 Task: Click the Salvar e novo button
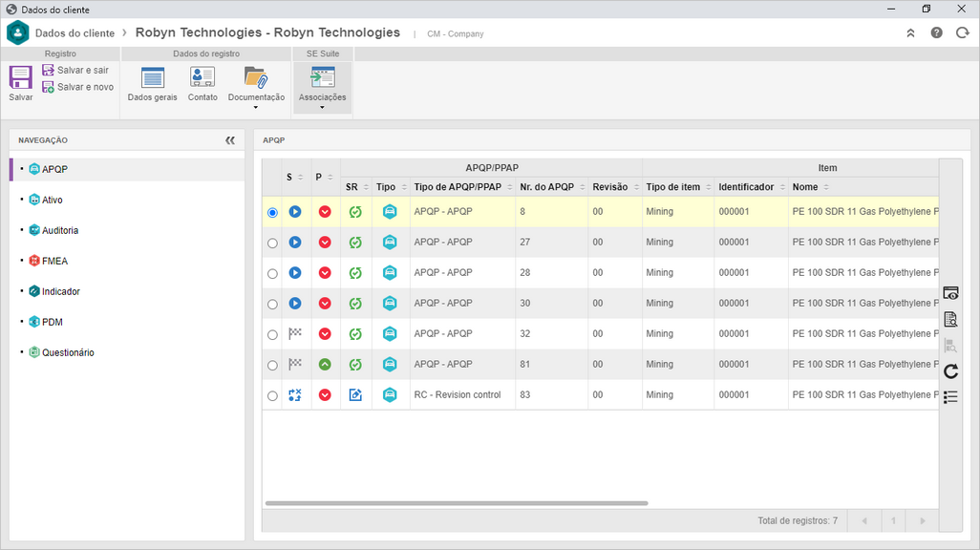point(78,87)
